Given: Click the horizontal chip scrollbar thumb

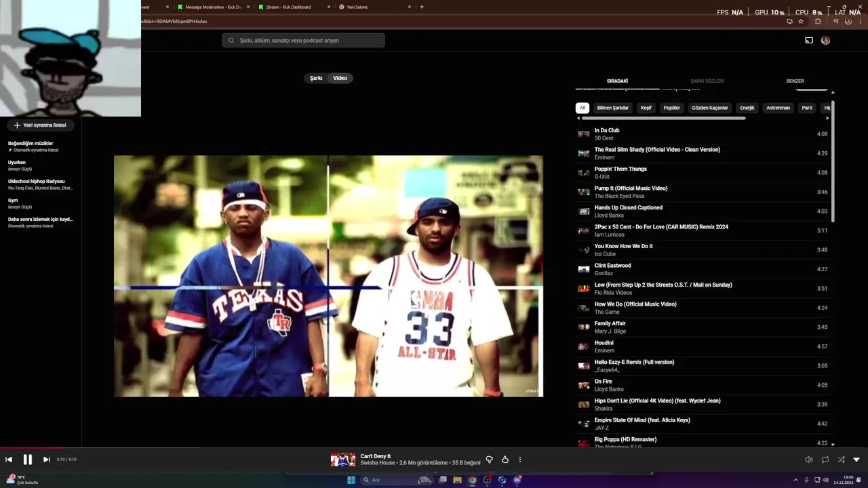Looking at the screenshot, I should 663,118.
